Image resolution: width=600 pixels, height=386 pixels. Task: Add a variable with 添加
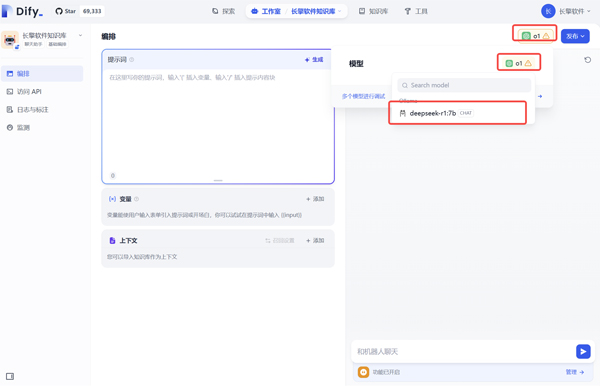click(315, 199)
